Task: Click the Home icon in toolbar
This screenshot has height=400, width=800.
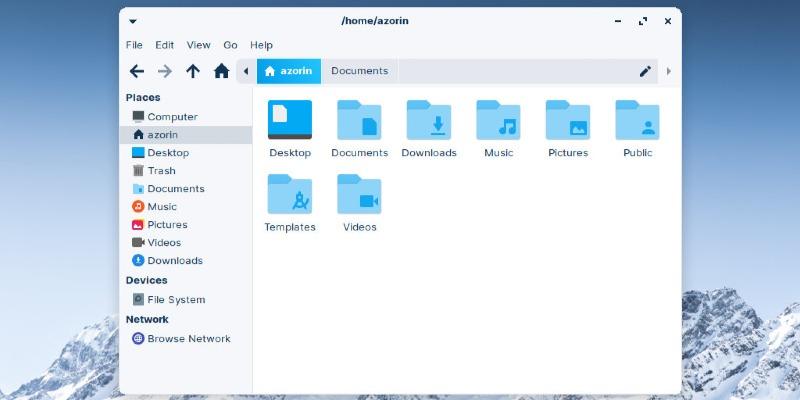Action: tap(221, 71)
